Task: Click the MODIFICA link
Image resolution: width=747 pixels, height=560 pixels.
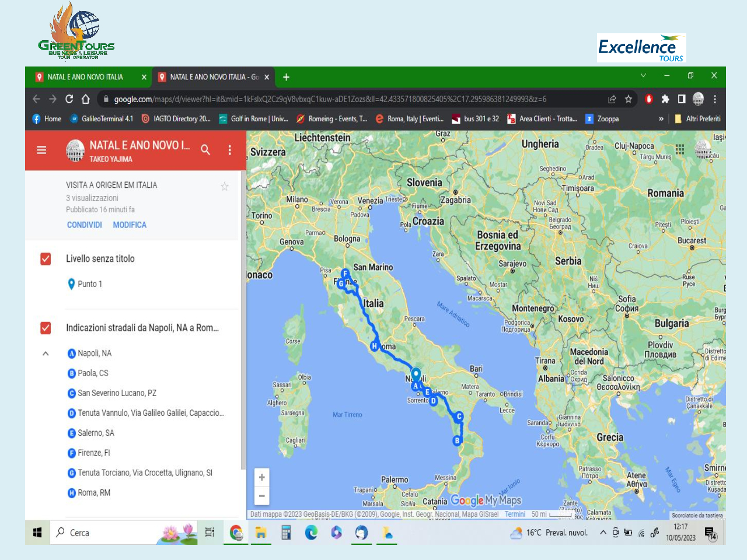Action: click(x=130, y=225)
